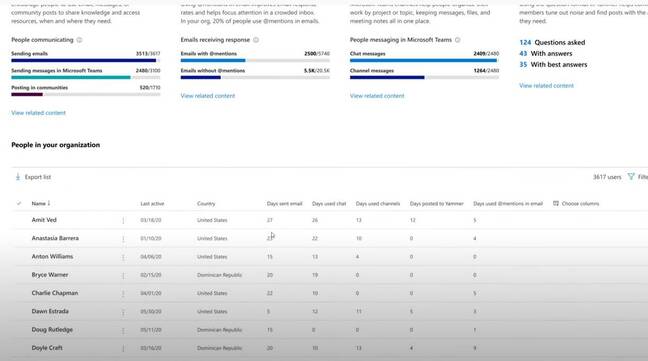This screenshot has width=648, height=361.
Task: Click info icon beside People messaging in Microsoft Teams
Action: [457, 40]
